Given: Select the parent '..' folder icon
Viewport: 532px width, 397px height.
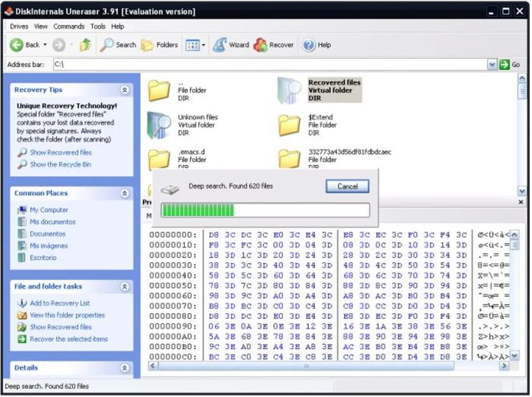Looking at the screenshot, I should (x=159, y=91).
